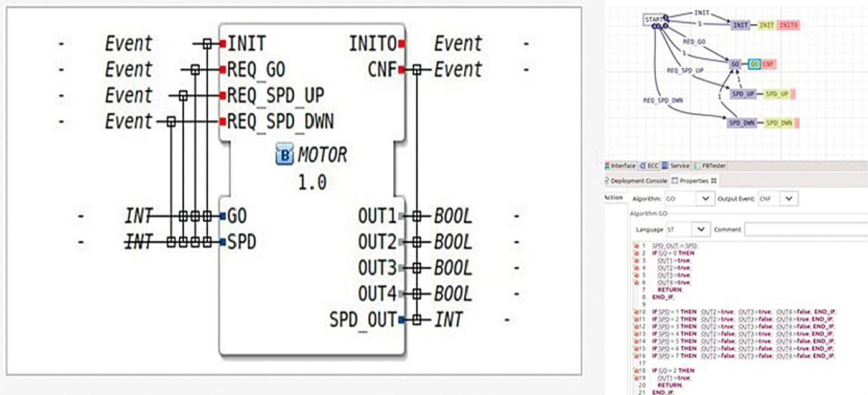Open the Algorithm dropdown showing GO
The width and height of the screenshot is (868, 395).
[x=705, y=198]
